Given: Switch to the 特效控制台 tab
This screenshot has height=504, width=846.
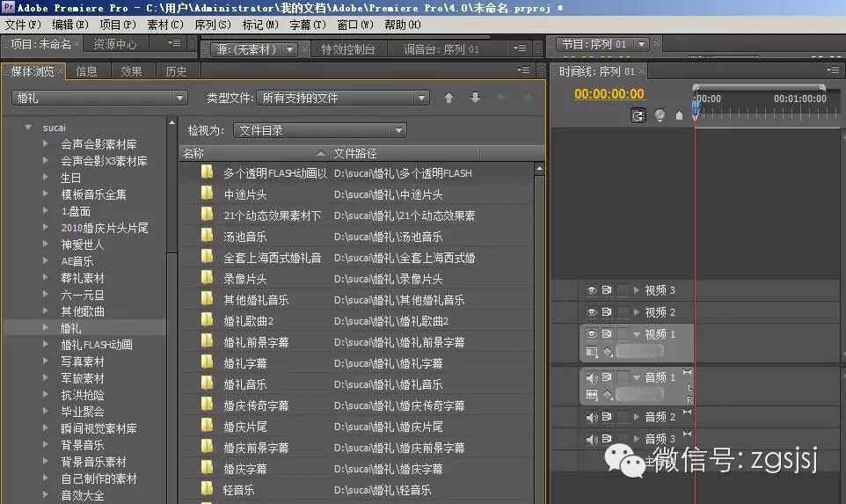Looking at the screenshot, I should 348,49.
